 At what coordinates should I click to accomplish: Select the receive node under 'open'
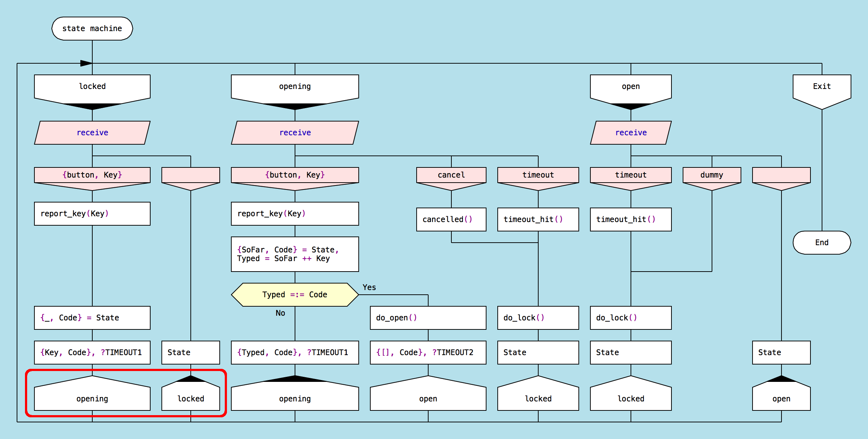tap(630, 133)
